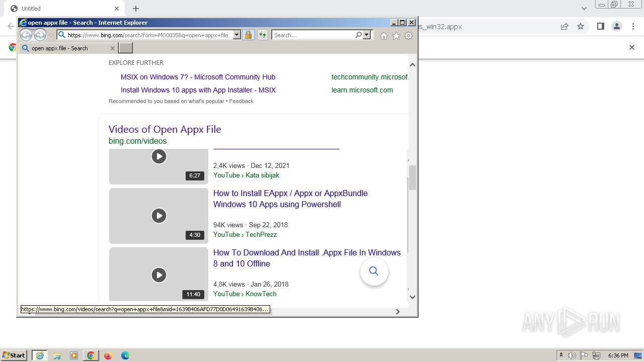Open Chrome profile avatar
The width and height of the screenshot is (644, 362).
pos(616,26)
